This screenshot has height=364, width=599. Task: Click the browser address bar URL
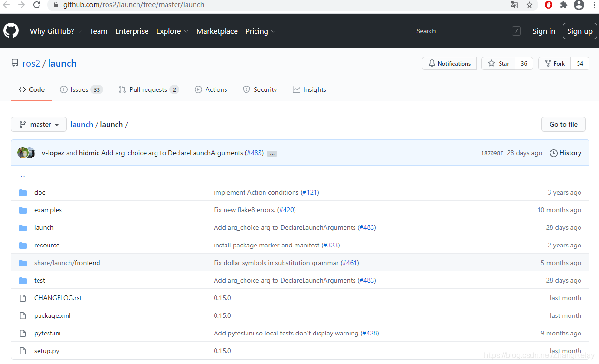point(134,5)
